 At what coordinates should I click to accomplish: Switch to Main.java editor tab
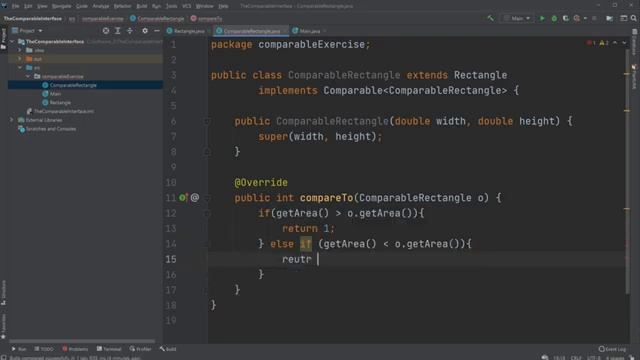[x=309, y=31]
